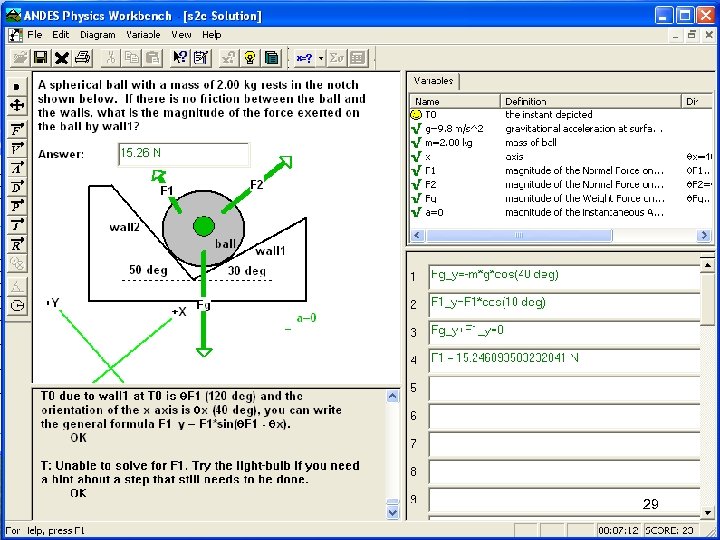Expand the dropdown arrow next to x=?
This screenshot has height=540, width=720.
321,58
